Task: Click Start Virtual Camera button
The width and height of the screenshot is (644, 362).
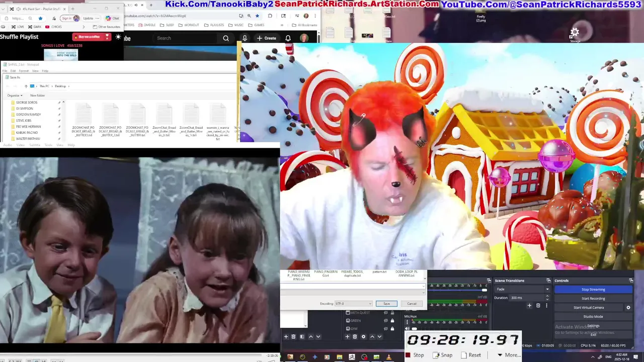Action: pyautogui.click(x=589, y=308)
